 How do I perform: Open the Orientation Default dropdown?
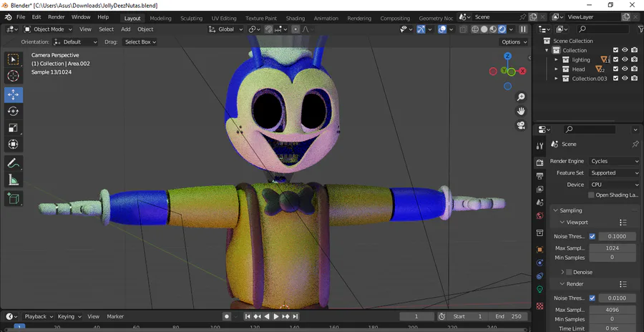pos(76,42)
